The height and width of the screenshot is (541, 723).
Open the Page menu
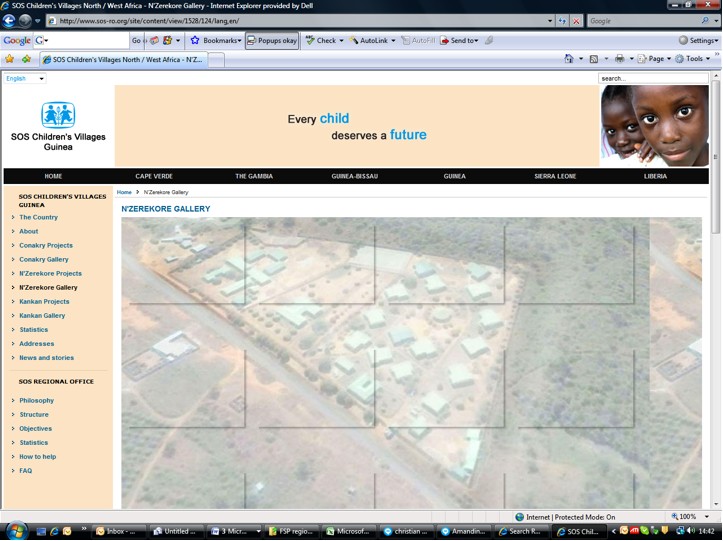(654, 59)
